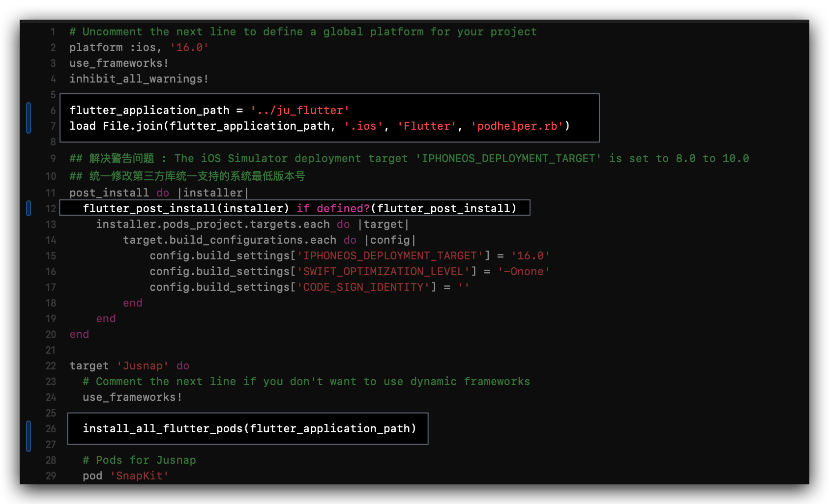Image resolution: width=829 pixels, height=504 pixels.
Task: Click line number 22 in the gutter
Action: [51, 366]
